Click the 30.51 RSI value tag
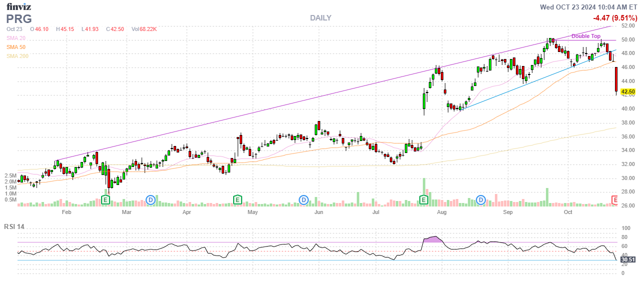 627,259
